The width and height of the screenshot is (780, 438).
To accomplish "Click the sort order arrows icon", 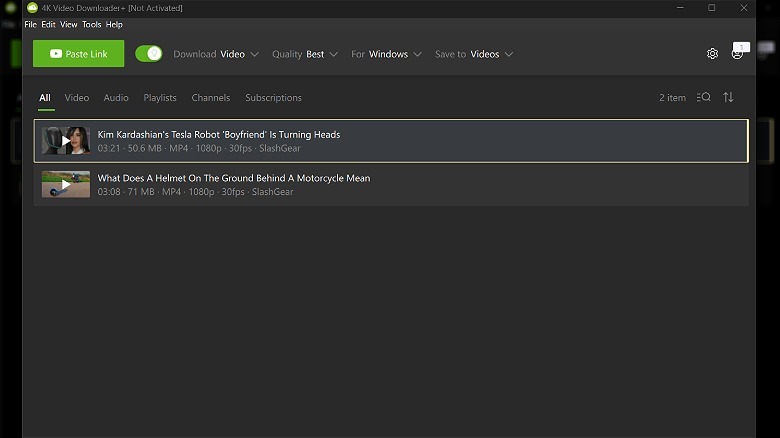I will 728,97.
